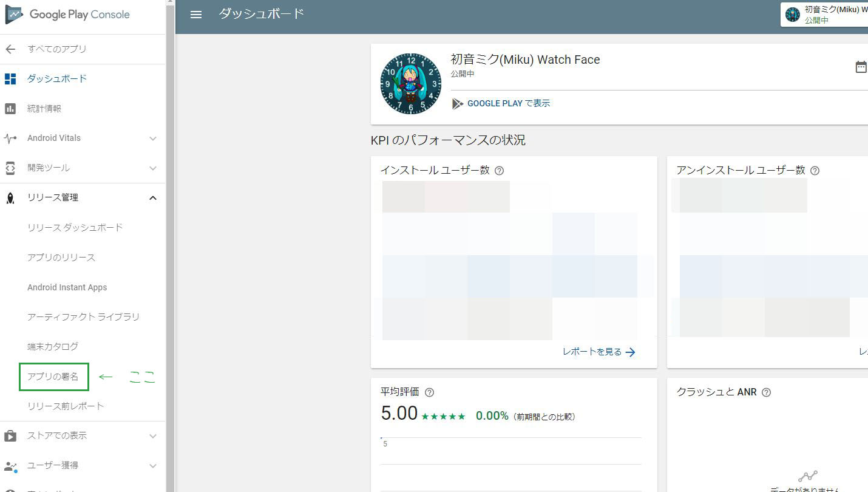
Task: Open the 統計情報 page
Action: click(x=44, y=109)
